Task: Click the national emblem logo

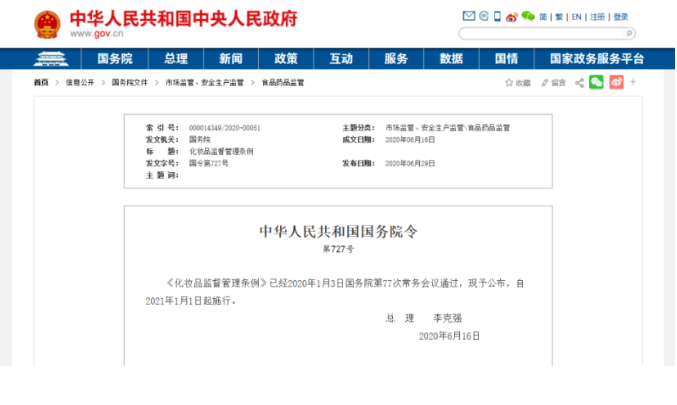Action: pyautogui.click(x=46, y=24)
